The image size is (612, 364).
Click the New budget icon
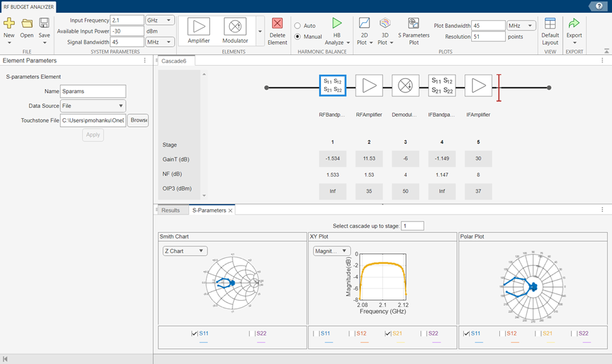point(9,24)
